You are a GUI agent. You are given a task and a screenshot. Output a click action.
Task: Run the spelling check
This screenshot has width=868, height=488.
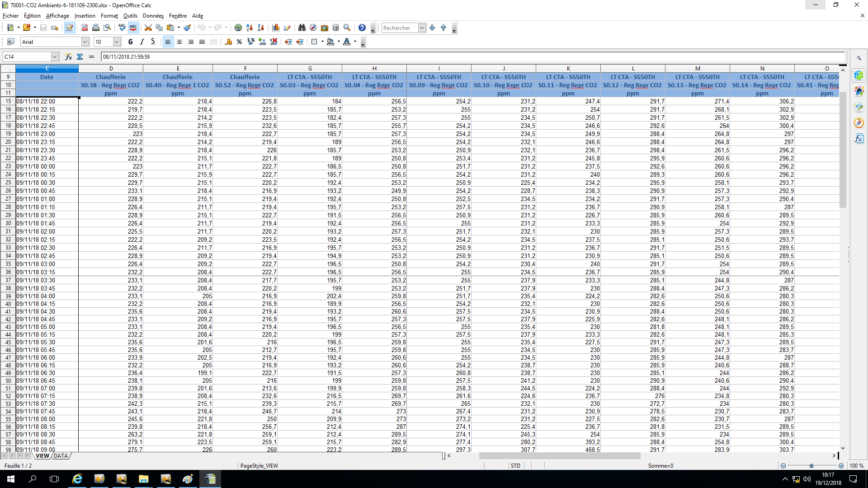(122, 28)
